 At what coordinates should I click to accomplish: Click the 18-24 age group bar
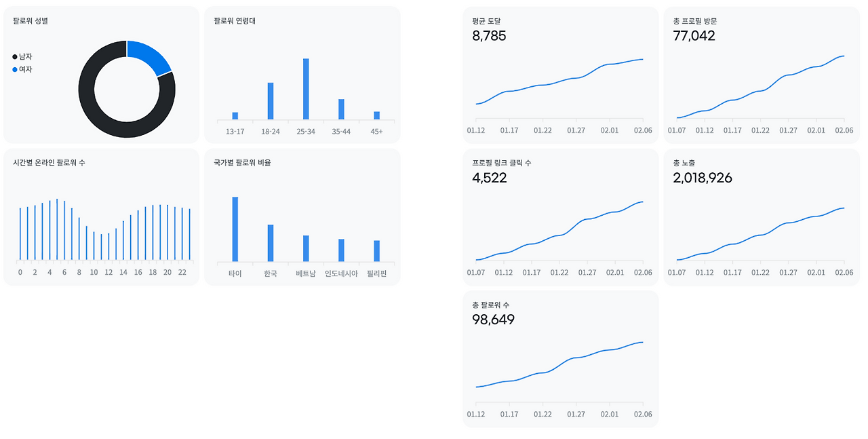[271, 101]
